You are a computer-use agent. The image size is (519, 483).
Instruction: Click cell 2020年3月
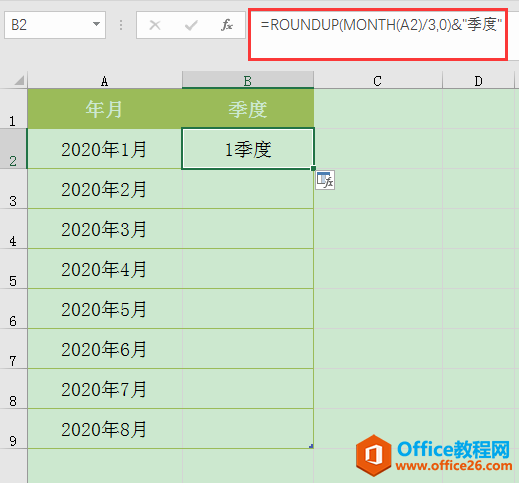tap(105, 229)
